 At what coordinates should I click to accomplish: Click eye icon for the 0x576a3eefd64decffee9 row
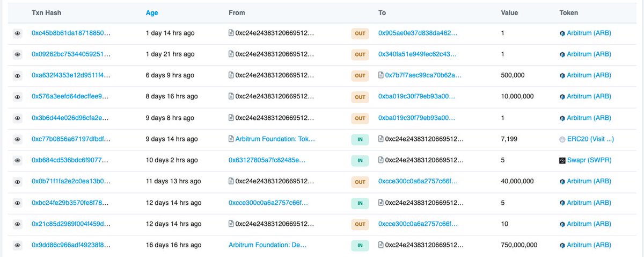click(17, 97)
